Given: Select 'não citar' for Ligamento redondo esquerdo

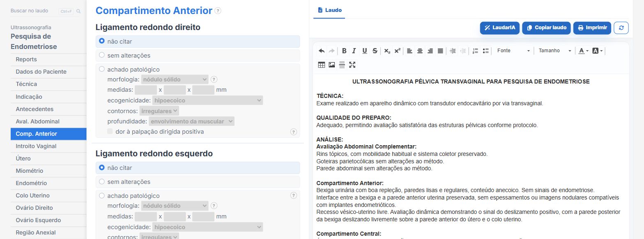Looking at the screenshot, I should point(102,167).
